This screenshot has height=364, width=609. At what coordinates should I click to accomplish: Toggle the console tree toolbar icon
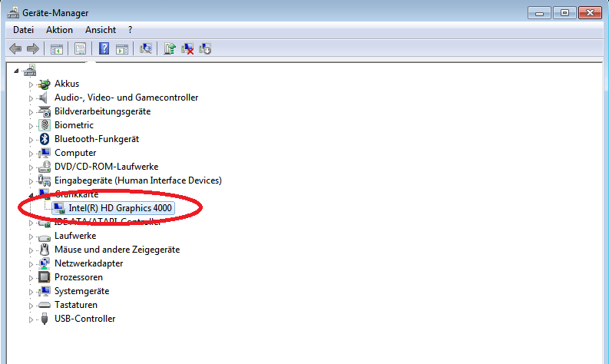click(57, 49)
